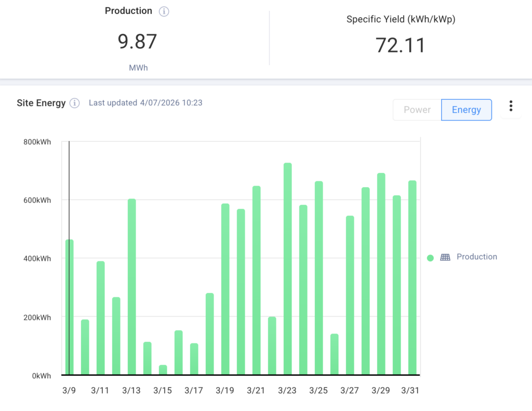532x411 pixels.
Task: Click the 3/21 x-axis date label
Action: [x=256, y=391]
